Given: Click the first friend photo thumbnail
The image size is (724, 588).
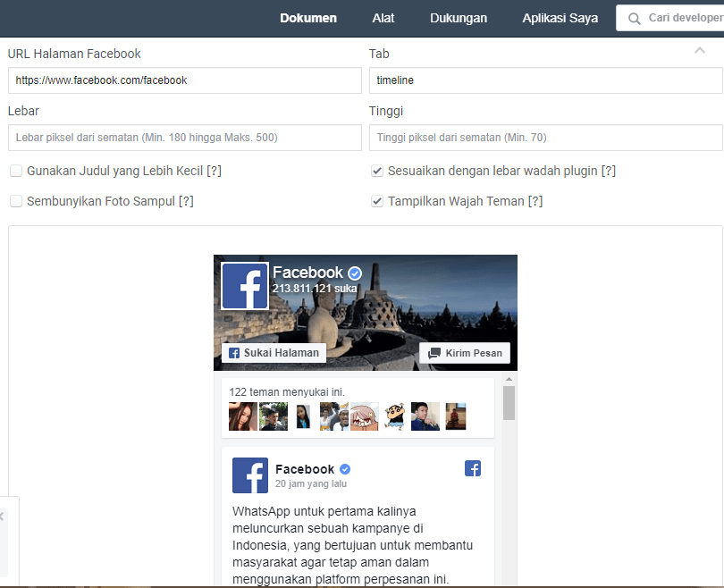Looking at the screenshot, I should tap(243, 416).
